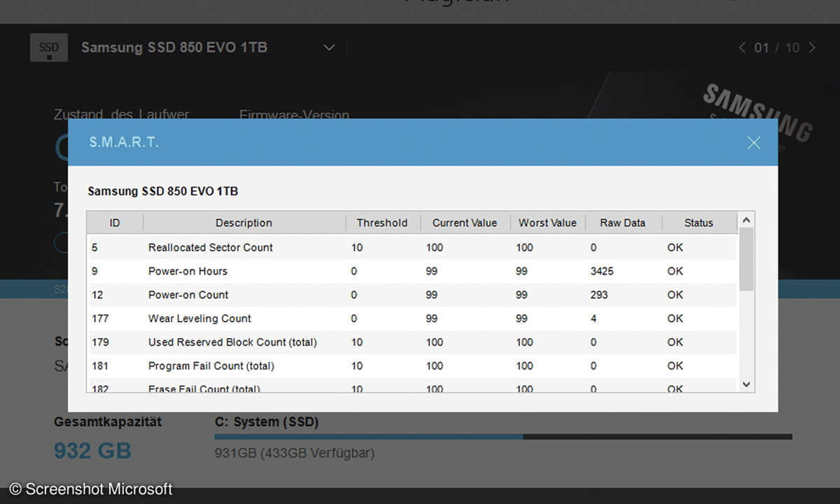Screen dimensions: 840x504
Task: Go to the next drive with the right chevron
Action: click(812, 48)
